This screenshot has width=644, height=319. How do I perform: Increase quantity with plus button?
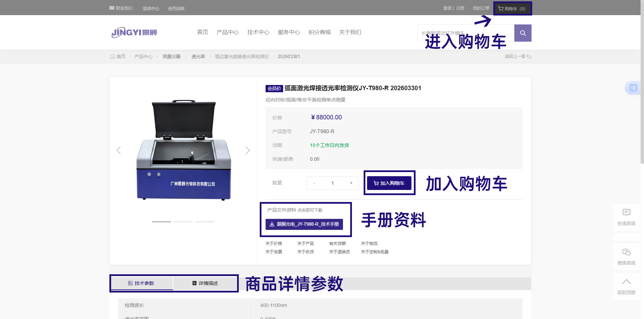point(351,183)
